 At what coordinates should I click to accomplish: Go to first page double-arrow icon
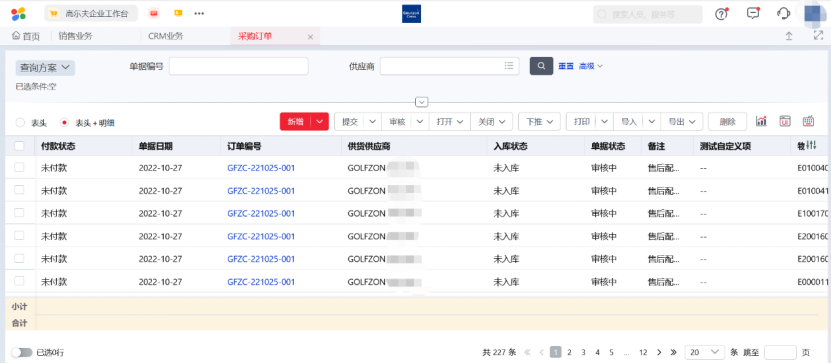pyautogui.click(x=527, y=352)
